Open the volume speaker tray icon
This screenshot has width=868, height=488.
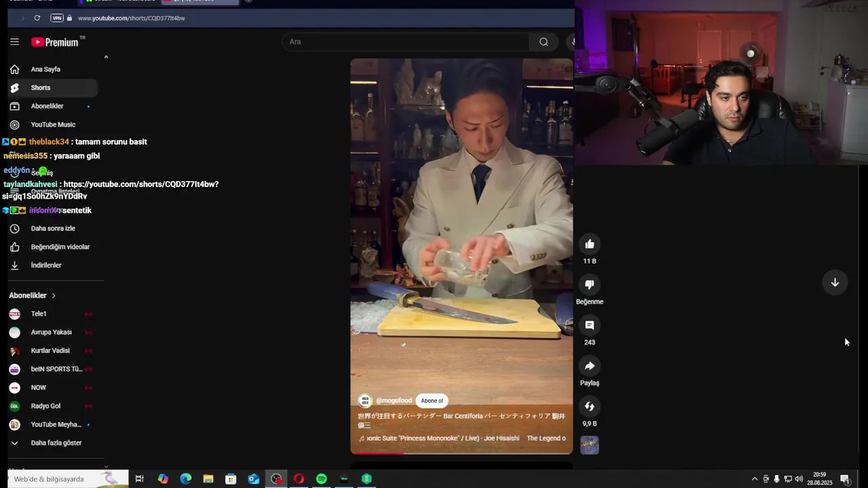799,479
